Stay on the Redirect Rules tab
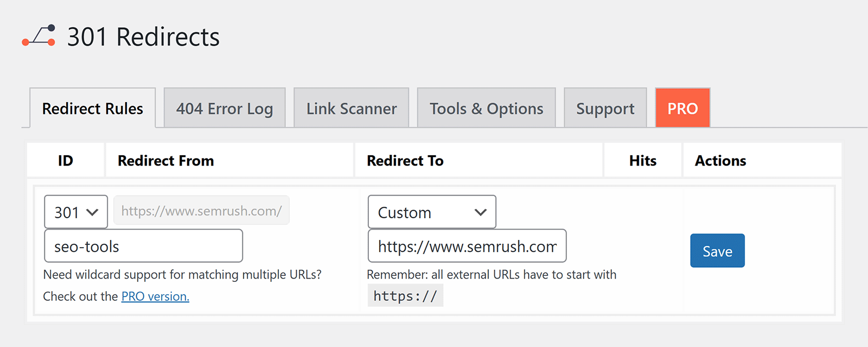Image resolution: width=868 pixels, height=347 pixels. 92,108
